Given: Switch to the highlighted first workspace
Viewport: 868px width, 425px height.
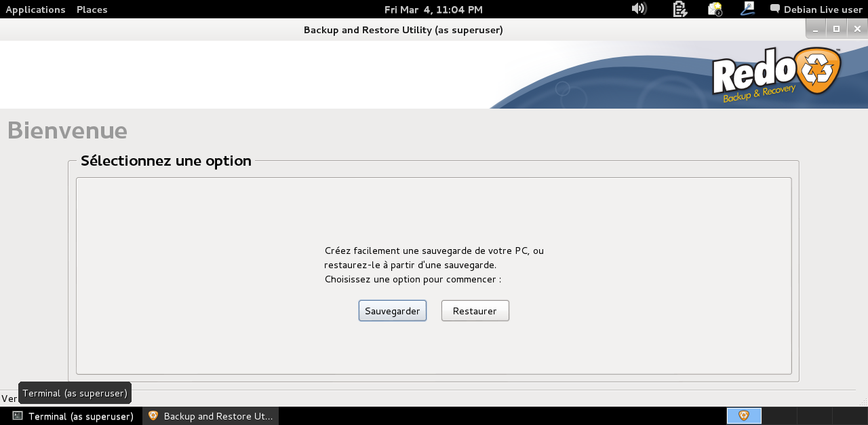Looking at the screenshot, I should 744,415.
